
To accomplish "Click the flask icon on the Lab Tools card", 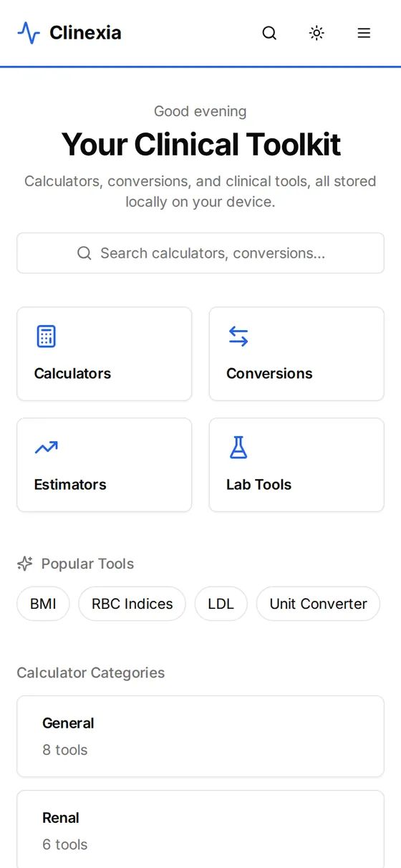I will [238, 447].
